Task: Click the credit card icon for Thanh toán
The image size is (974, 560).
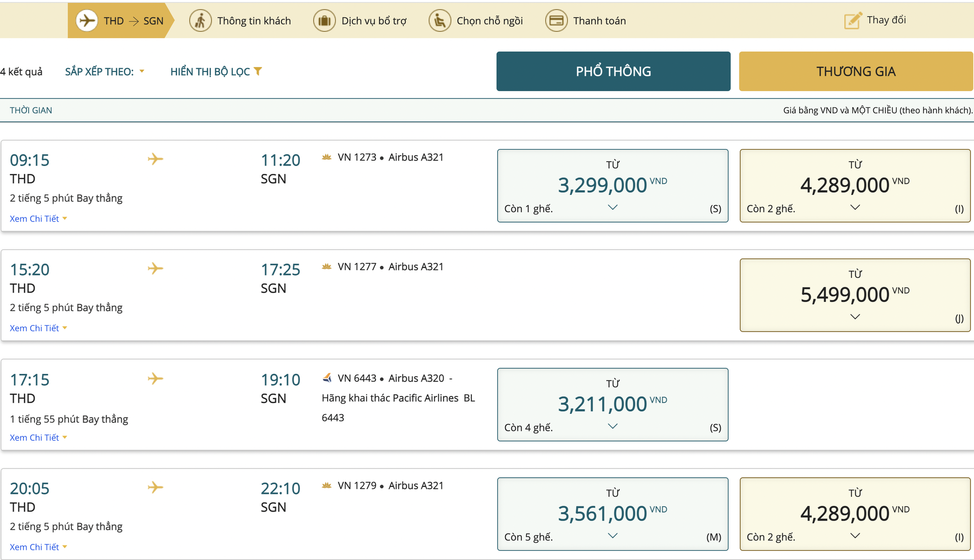Action: pyautogui.click(x=556, y=21)
